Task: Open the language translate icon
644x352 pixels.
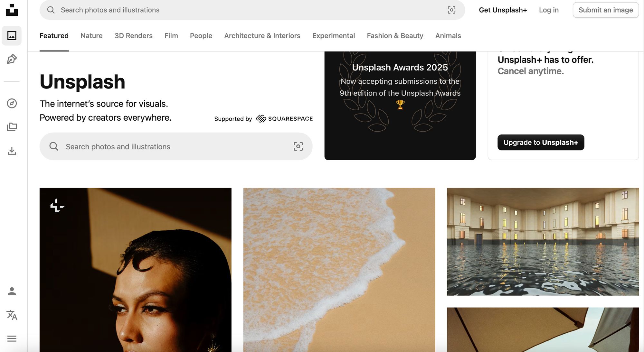Action: pos(12,315)
